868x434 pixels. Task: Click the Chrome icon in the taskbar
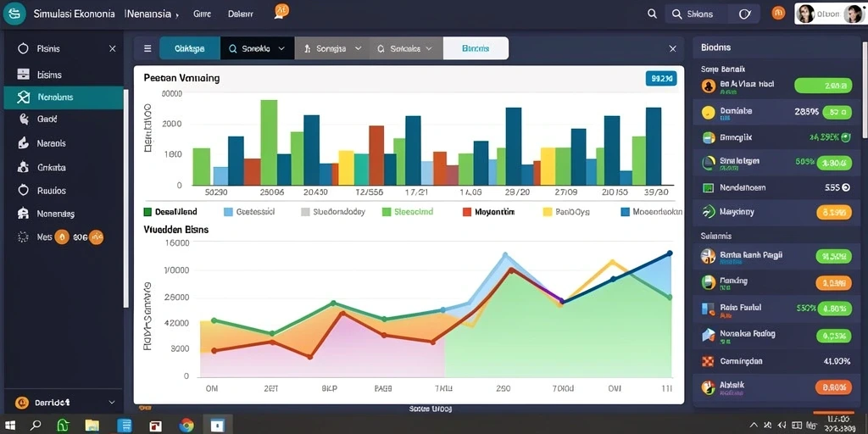click(x=186, y=426)
